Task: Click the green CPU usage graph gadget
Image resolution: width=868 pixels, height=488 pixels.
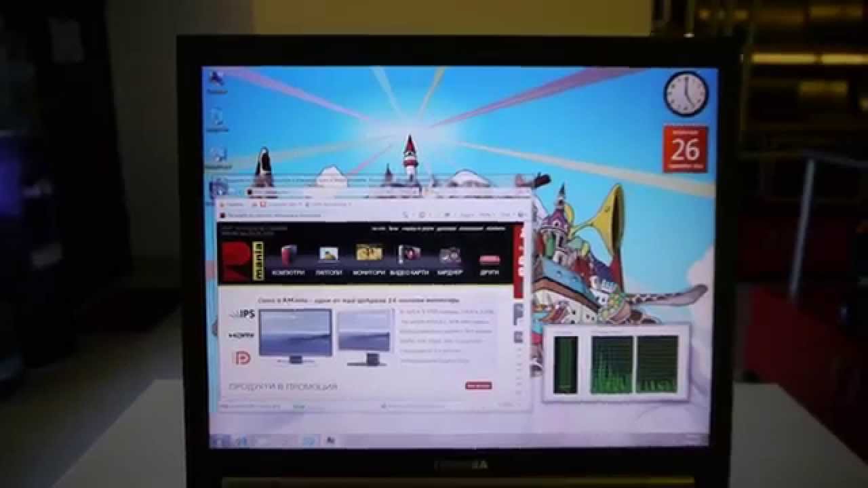Action: tap(616, 364)
